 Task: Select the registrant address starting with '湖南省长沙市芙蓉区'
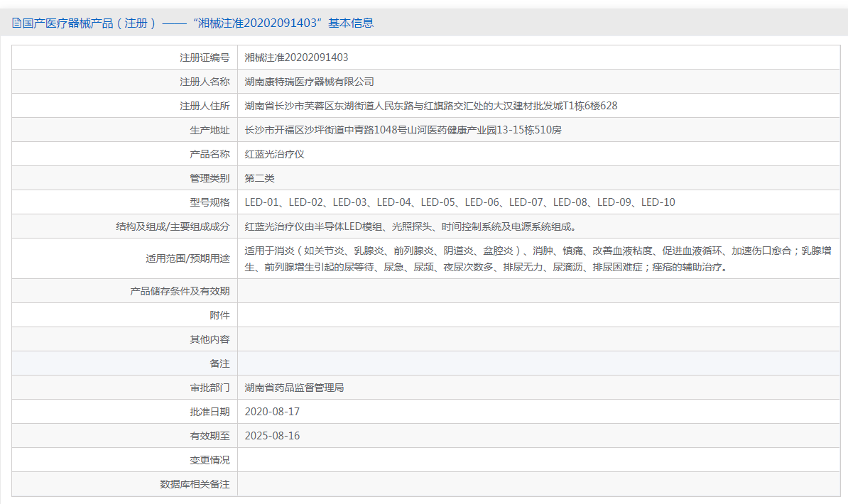coord(431,106)
